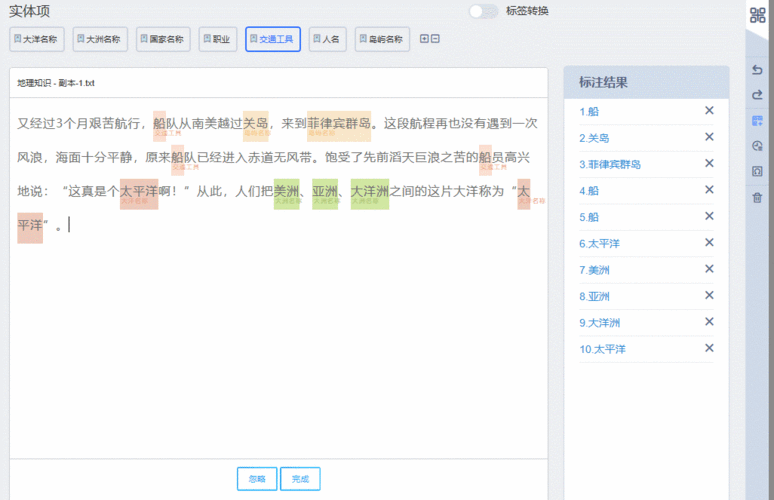Click the blue table icon in right sidebar

pyautogui.click(x=757, y=121)
